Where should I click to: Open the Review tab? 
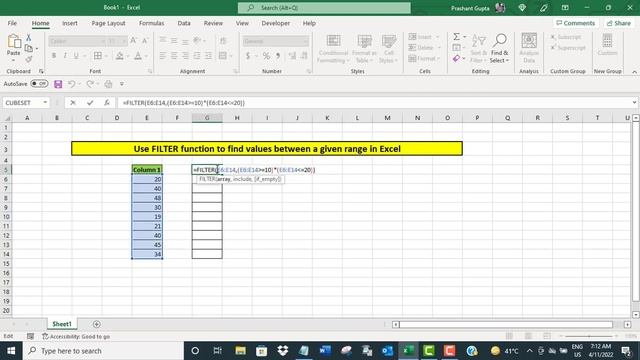213,23
